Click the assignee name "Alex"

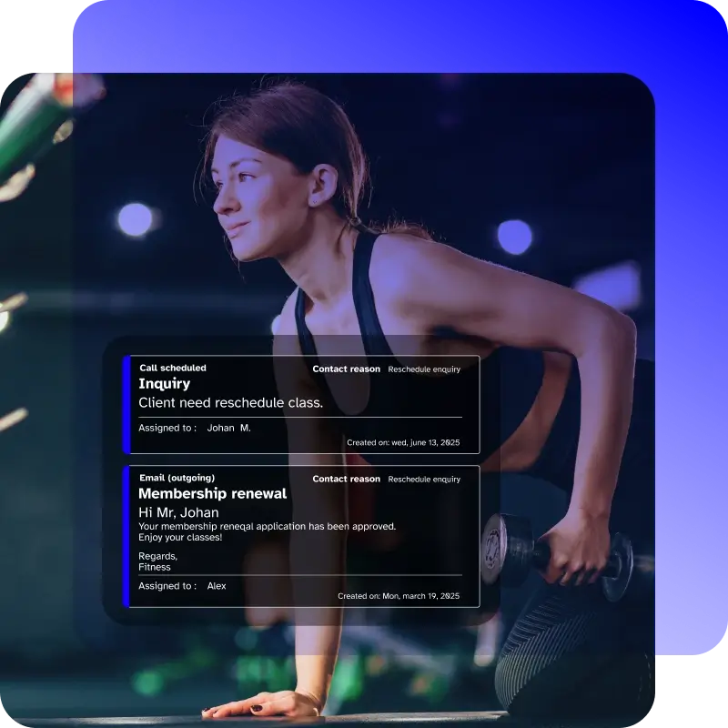tap(217, 586)
